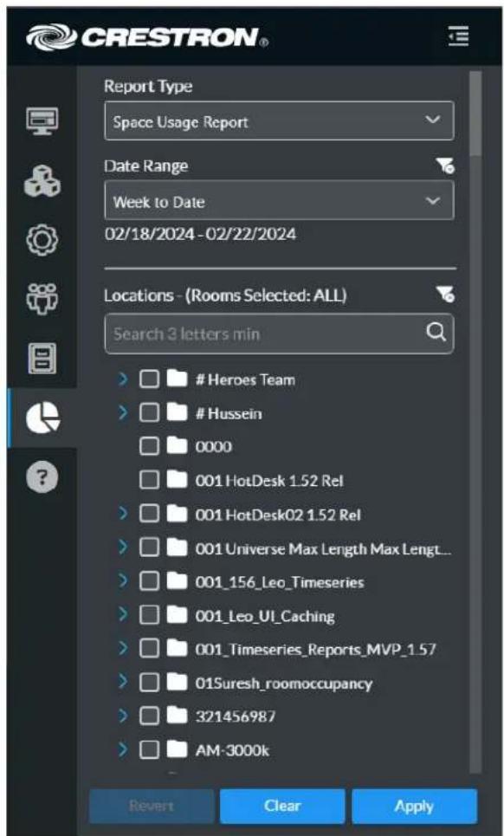This screenshot has width=504, height=836.
Task: Check the 01Suresh_roomoccupancy checkbox
Action: tap(149, 683)
